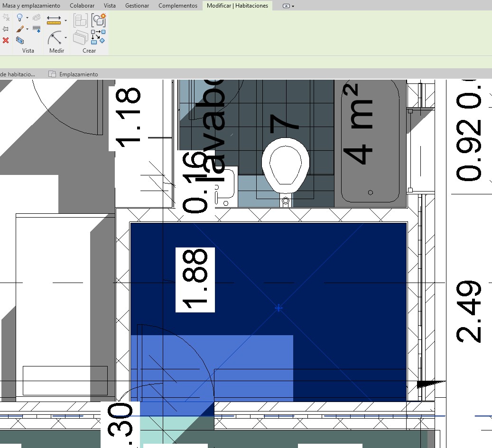
Task: Click the angular dimension arc tool
Action: (x=55, y=37)
